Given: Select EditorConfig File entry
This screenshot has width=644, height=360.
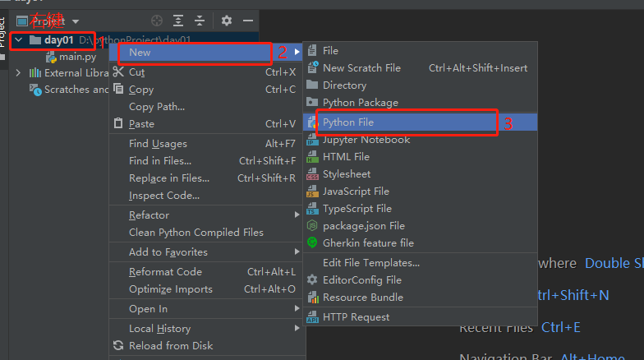Looking at the screenshot, I should coord(421,280).
